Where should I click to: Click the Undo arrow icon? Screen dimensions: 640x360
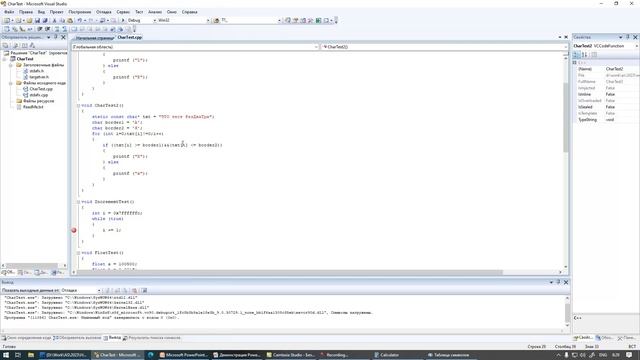[80, 20]
